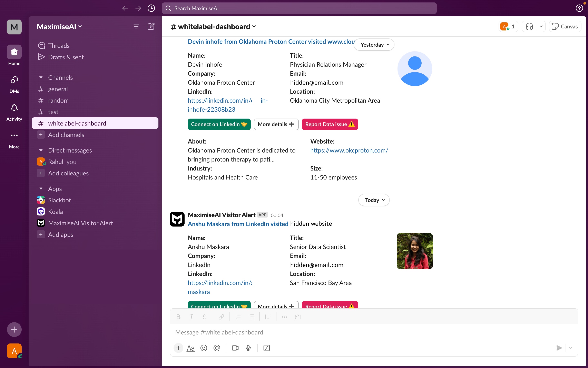
Task: Open the filter conversations icon
Action: tap(136, 26)
